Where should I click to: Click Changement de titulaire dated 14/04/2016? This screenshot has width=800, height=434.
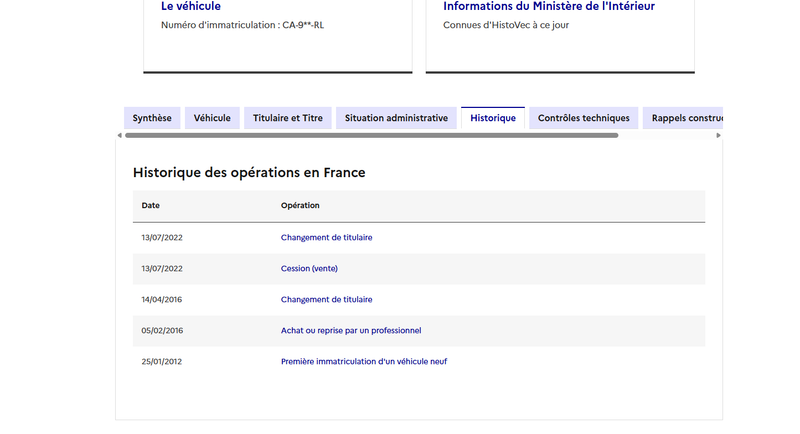pyautogui.click(x=327, y=300)
